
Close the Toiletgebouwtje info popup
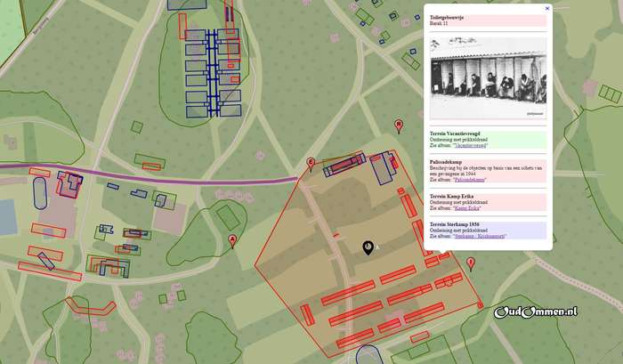pyautogui.click(x=547, y=8)
